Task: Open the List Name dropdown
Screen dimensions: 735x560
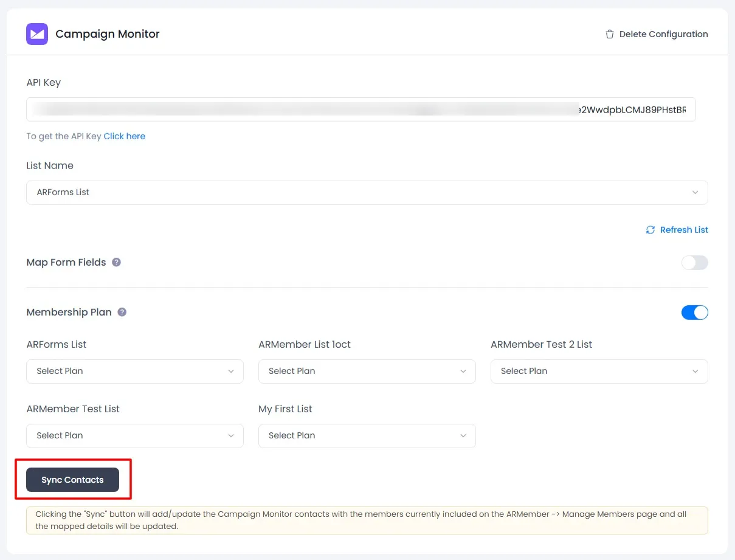Action: pyautogui.click(x=367, y=192)
